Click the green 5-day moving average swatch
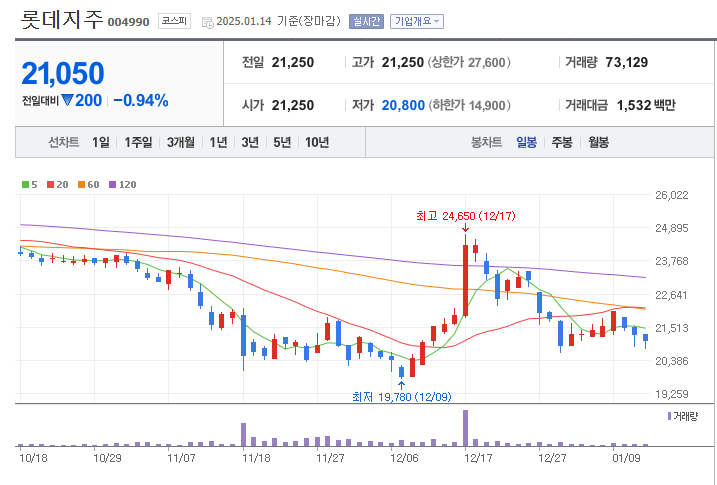Screen dimensions: 717x485 (26, 185)
